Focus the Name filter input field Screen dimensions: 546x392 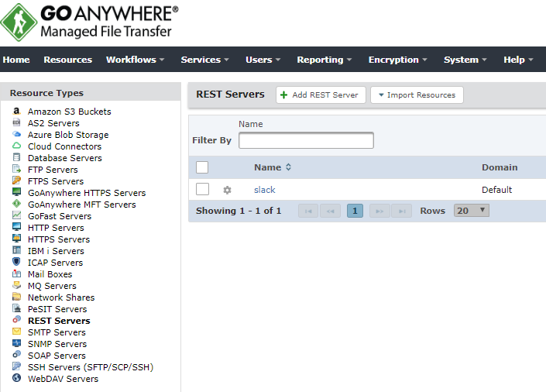tap(306, 140)
